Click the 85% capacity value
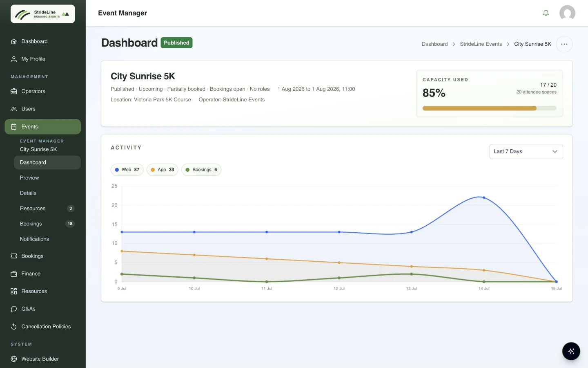 434,93
